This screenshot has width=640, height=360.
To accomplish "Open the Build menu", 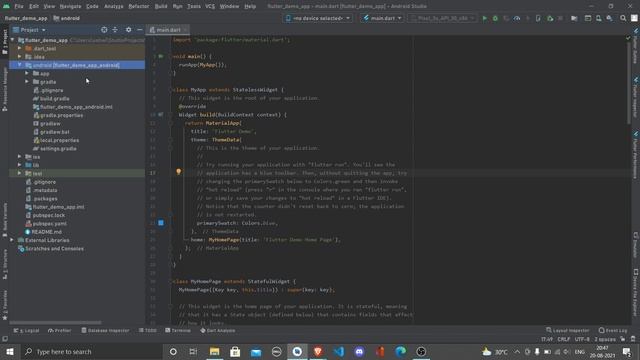I will pos(161,6).
